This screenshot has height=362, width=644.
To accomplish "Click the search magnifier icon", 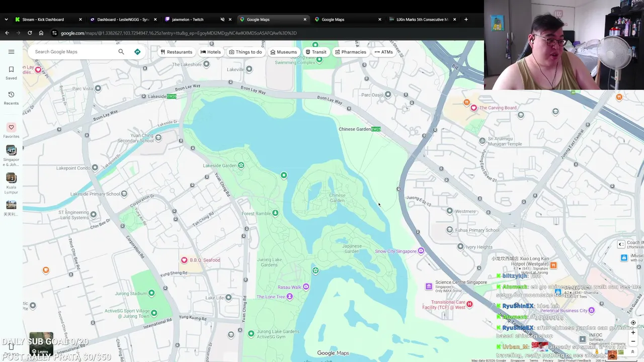I will point(121,52).
